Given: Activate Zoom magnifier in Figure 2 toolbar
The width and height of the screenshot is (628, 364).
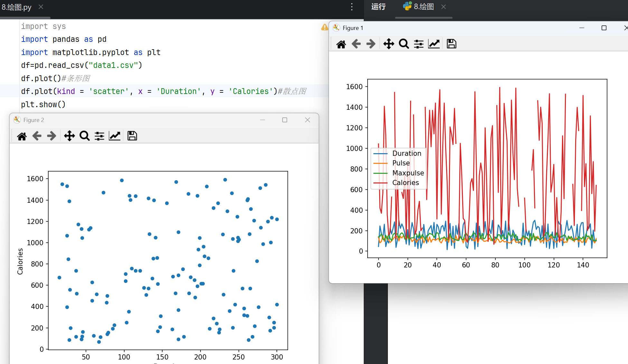Looking at the screenshot, I should (x=84, y=136).
